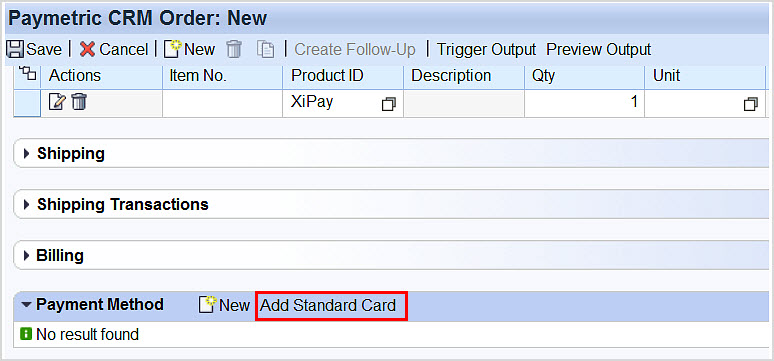Click the New document icon in top toolbar
This screenshot has height=361, width=774.
pos(173,49)
